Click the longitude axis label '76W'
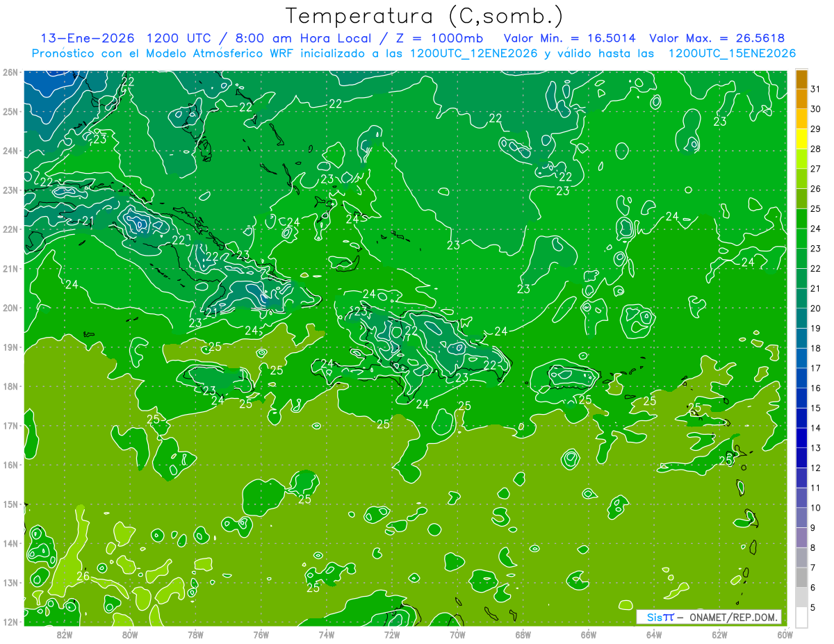Image resolution: width=834 pixels, height=644 pixels. click(x=261, y=634)
